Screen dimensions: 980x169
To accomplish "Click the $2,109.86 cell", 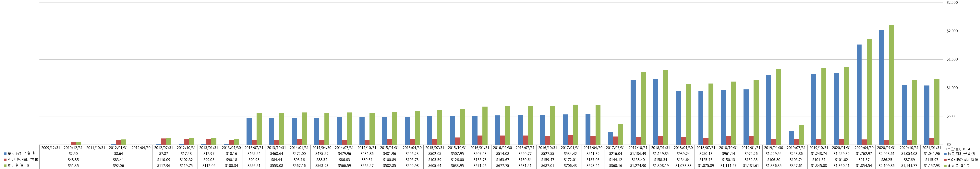I will (887, 166).
